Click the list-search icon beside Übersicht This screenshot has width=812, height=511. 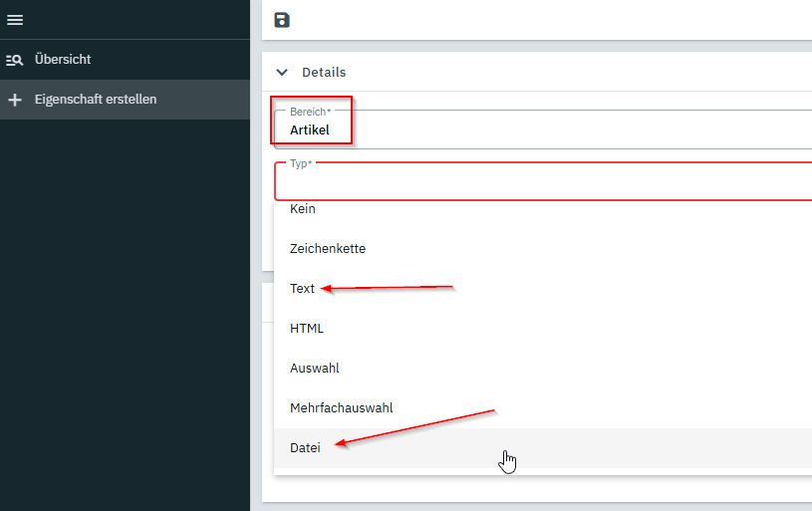15,60
